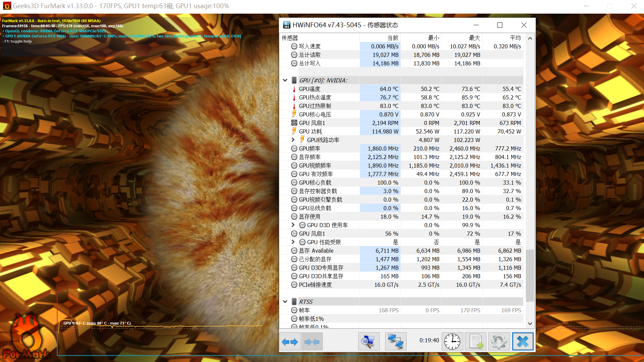644x362 pixels.
Task: Select the GPU视频频率 row label
Action: [315, 166]
